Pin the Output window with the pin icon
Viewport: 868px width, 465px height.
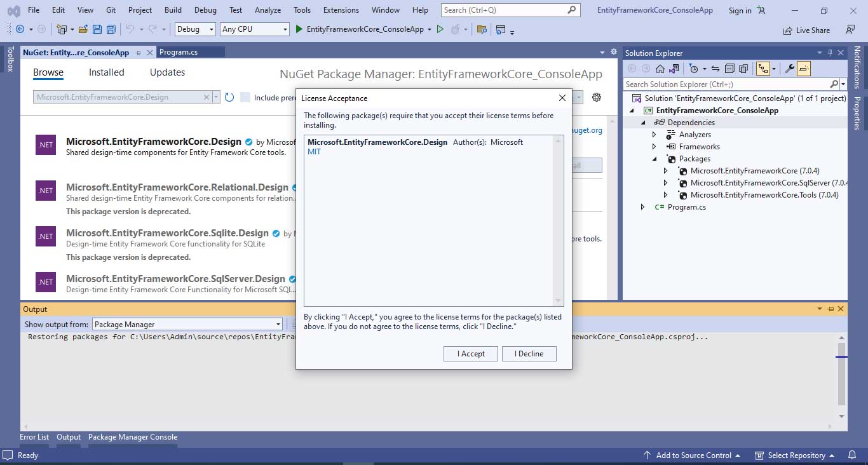831,309
